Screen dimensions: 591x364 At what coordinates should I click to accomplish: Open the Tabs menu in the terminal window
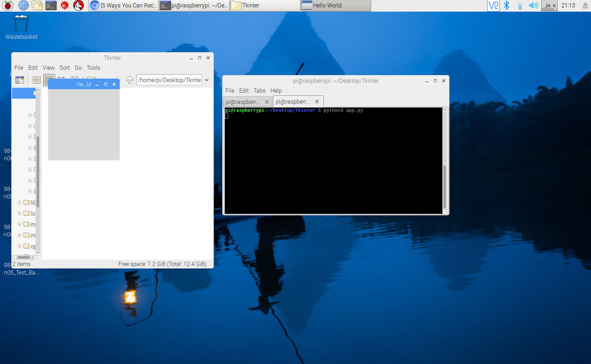(x=259, y=91)
